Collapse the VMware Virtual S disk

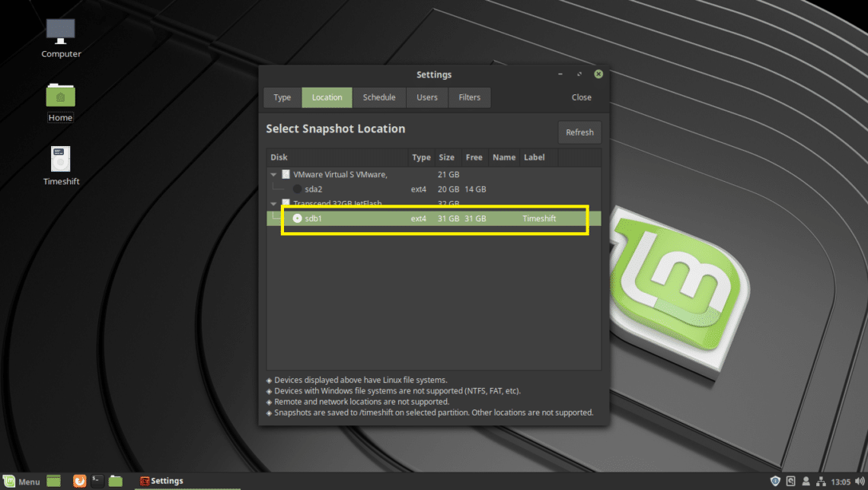pyautogui.click(x=273, y=175)
